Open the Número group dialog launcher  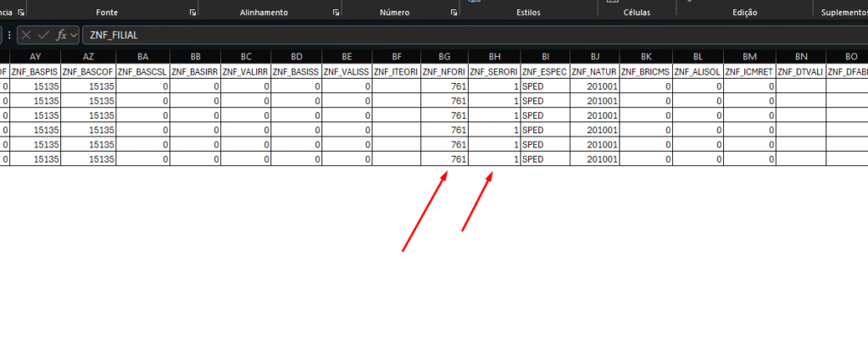(454, 14)
